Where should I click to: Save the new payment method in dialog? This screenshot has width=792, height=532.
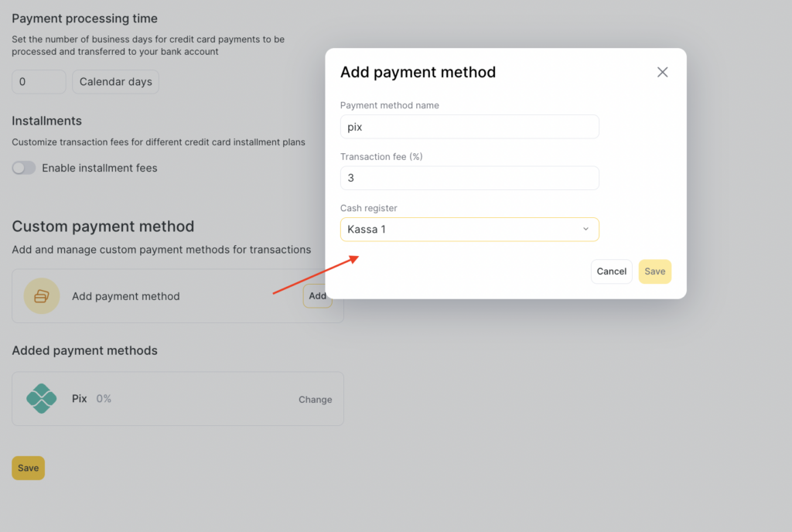coord(654,271)
